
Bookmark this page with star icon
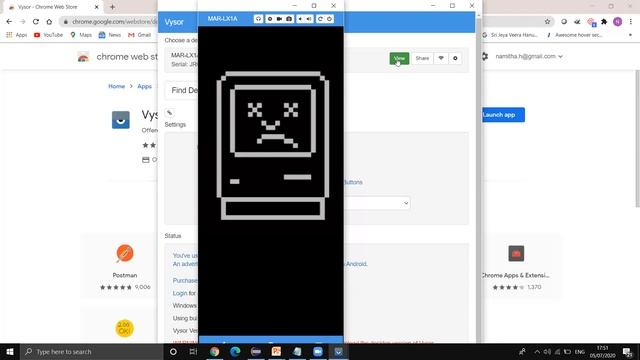click(547, 22)
